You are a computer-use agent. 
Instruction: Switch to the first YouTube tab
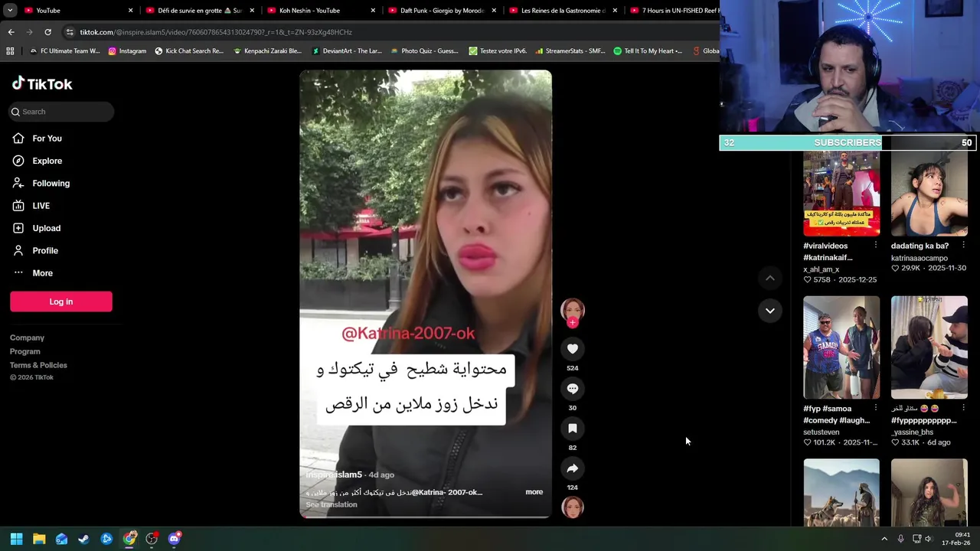pyautogui.click(x=76, y=11)
